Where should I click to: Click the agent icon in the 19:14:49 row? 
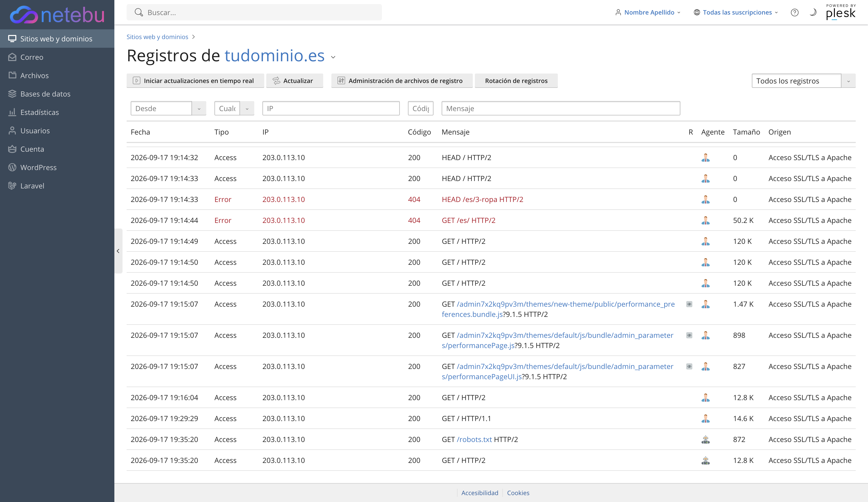coord(705,241)
